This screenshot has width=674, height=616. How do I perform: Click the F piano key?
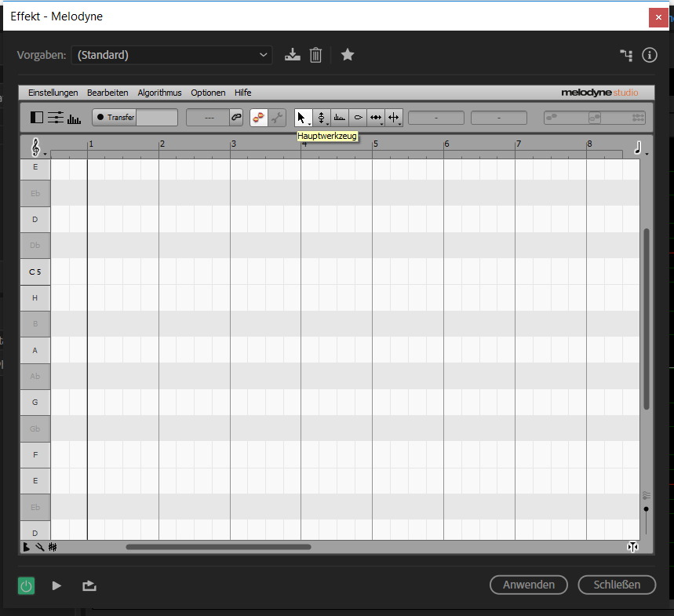click(35, 455)
